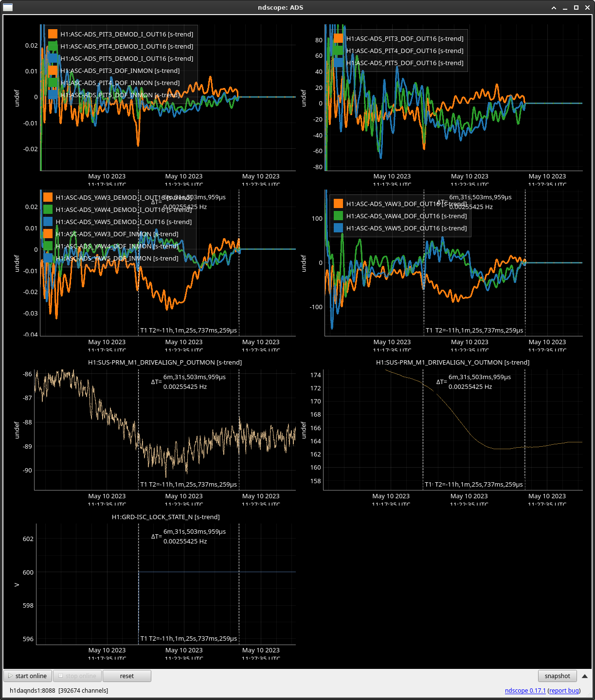The image size is (595, 700).
Task: Select the H1:GRD-ISC_LOCK_STATE_N plot title
Action: [x=165, y=517]
